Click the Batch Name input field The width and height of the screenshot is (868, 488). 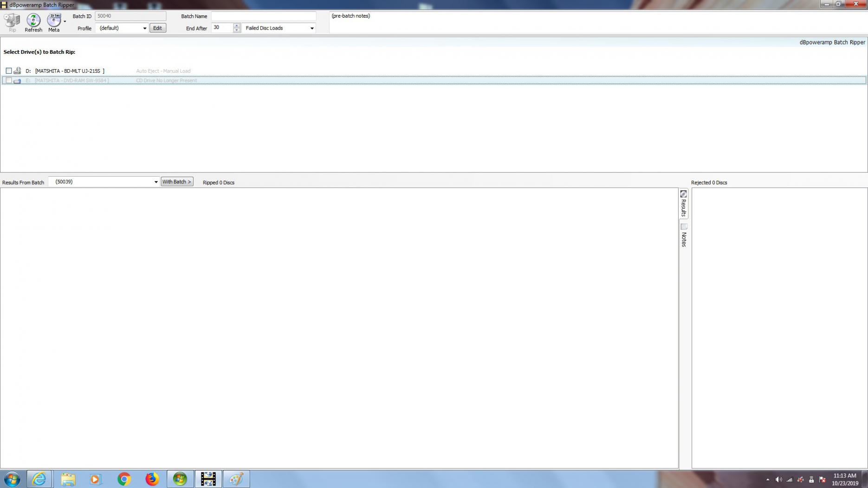[263, 16]
